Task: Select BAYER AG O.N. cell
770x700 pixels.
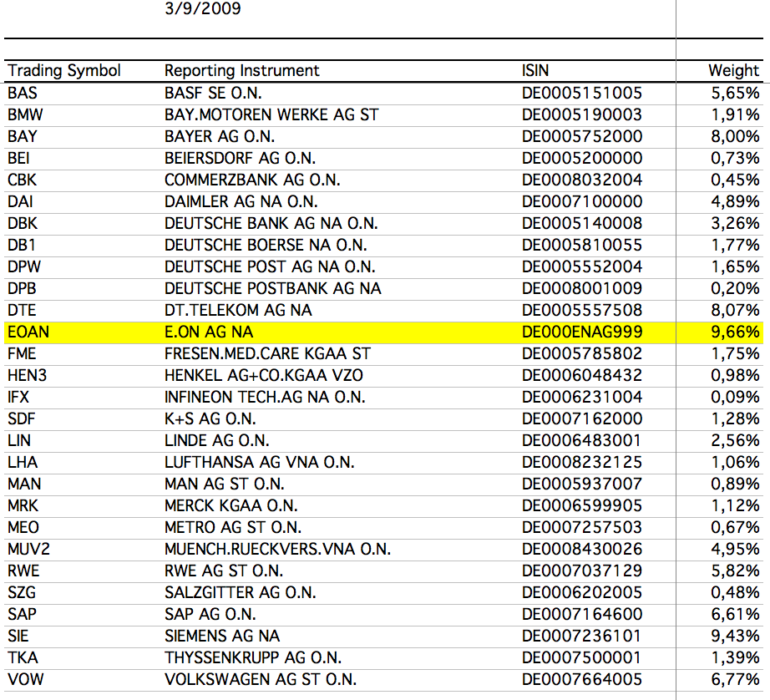Action: tap(220, 136)
